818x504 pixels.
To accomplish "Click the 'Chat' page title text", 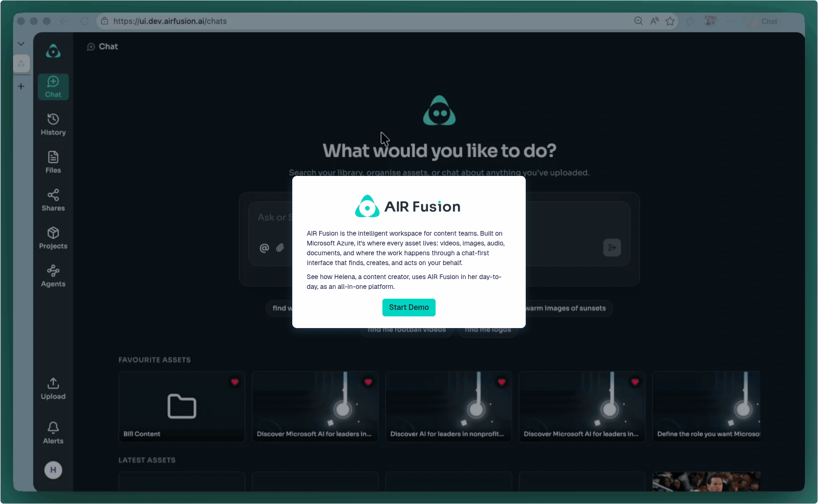I will pyautogui.click(x=108, y=47).
